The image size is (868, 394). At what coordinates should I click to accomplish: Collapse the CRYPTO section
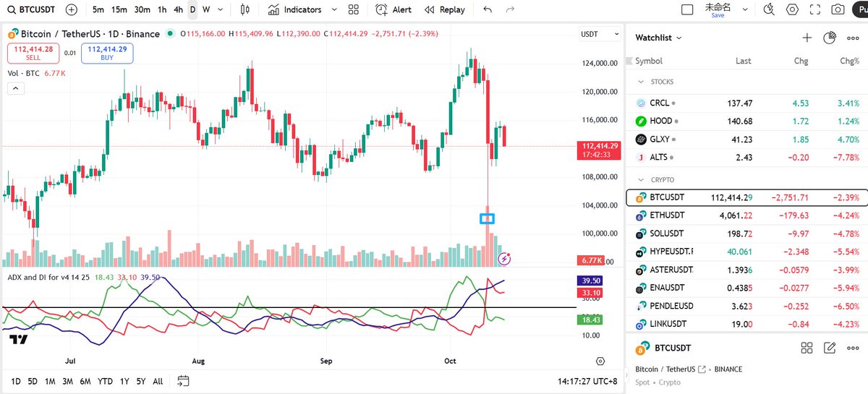tap(641, 179)
